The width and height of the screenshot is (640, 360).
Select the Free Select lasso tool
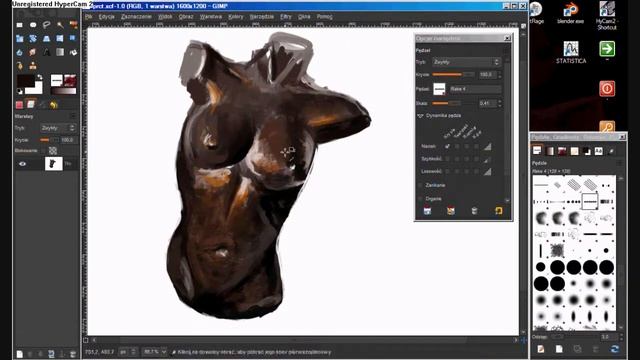pos(47,25)
